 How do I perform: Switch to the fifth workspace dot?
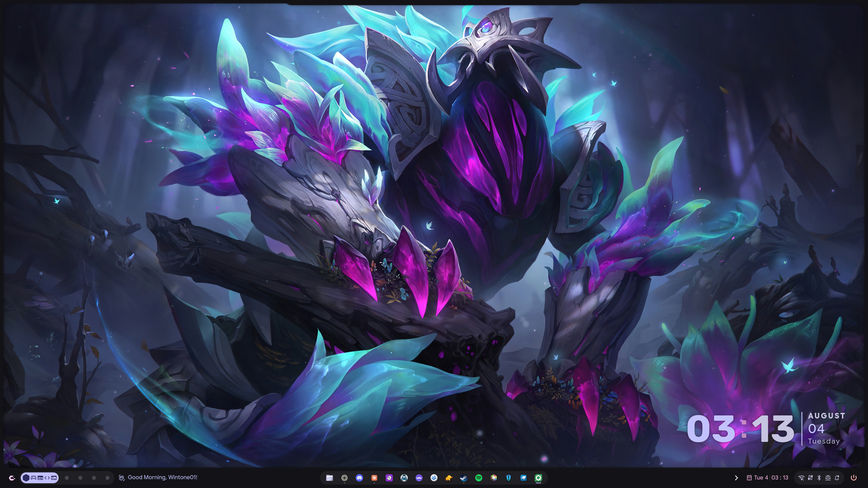tap(107, 478)
